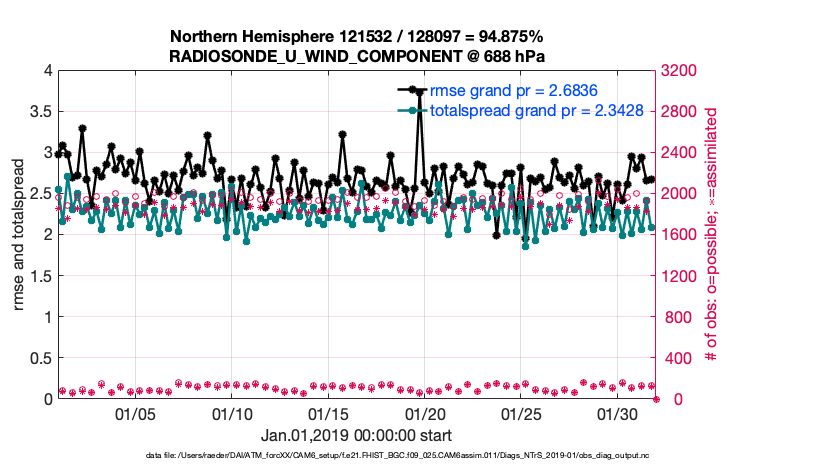Screen dimensions: 830x470
Task: Click the RADIOSONDE_U_WIND_COMPONENT @ 688 hPa subtitle
Action: [x=358, y=55]
